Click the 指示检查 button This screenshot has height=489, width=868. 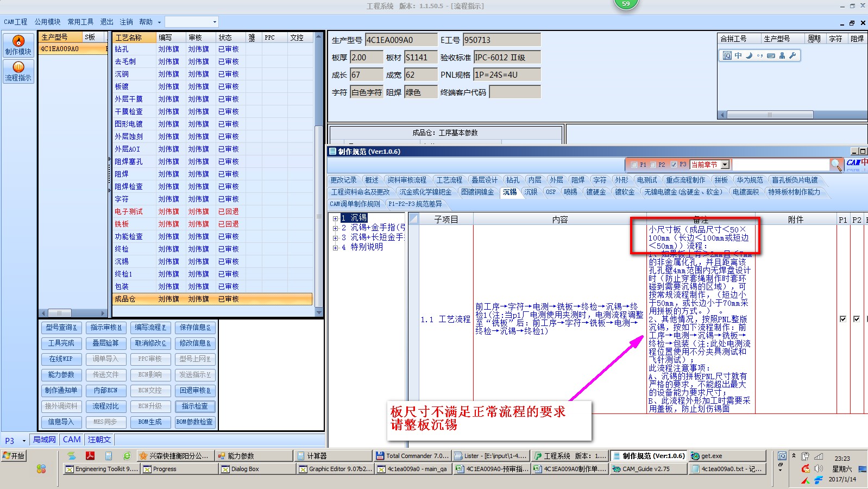pyautogui.click(x=195, y=406)
